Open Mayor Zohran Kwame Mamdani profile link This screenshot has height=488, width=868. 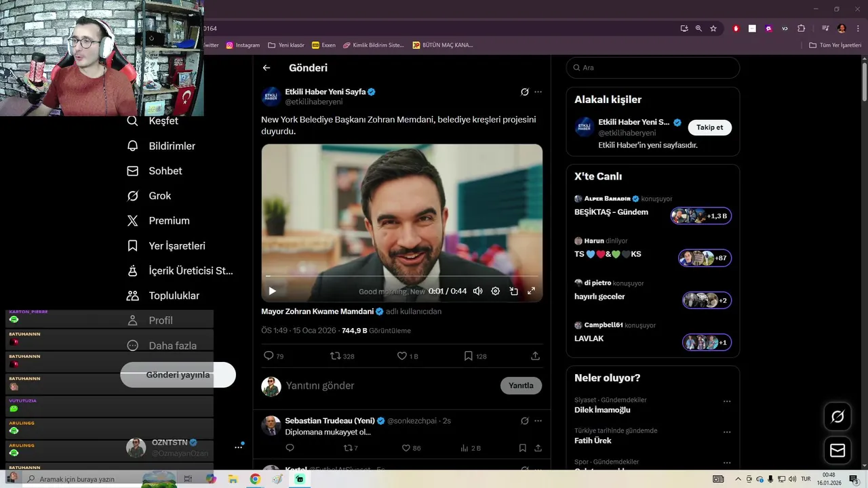pyautogui.click(x=317, y=312)
